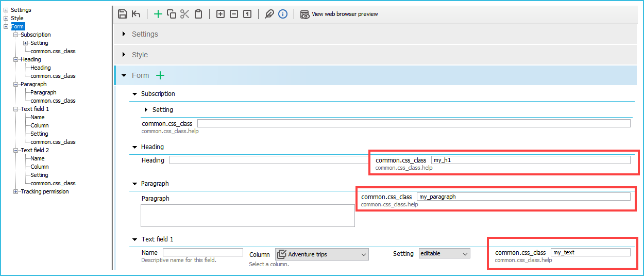Open the Setting dropdown showing editable
The image size is (644, 276).
445,254
